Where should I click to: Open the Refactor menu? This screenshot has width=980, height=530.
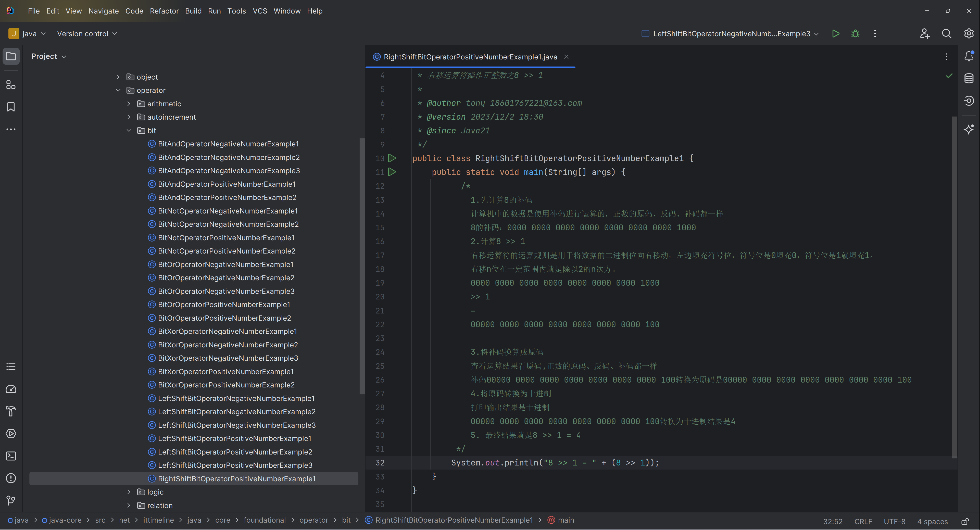tap(164, 11)
